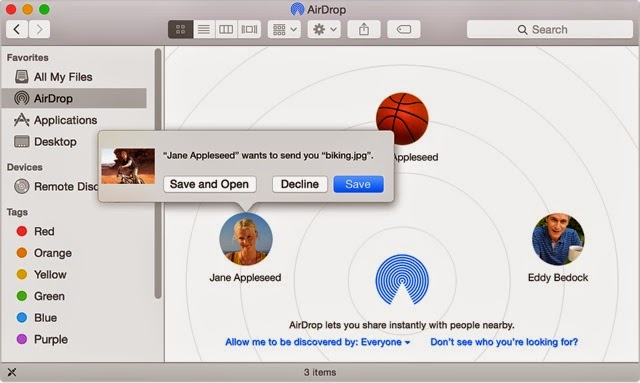Click the basketball avatar

tap(402, 119)
